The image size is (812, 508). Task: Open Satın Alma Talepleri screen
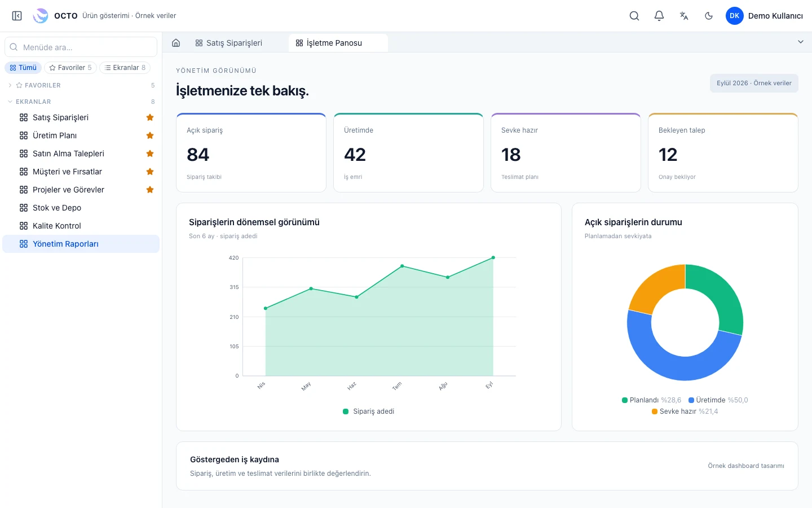click(81, 154)
